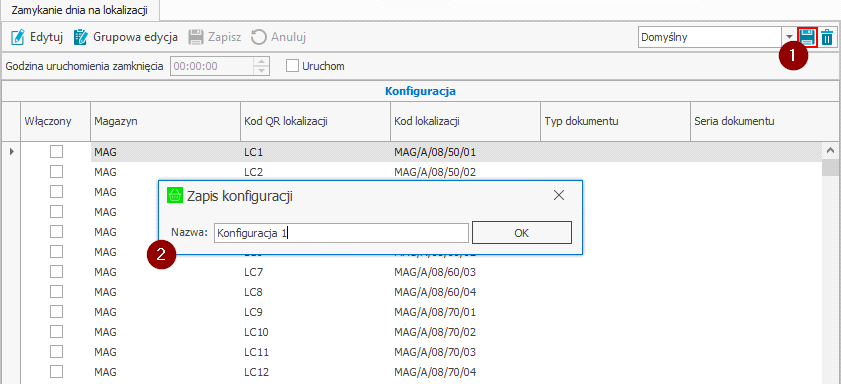Click the vertical scrollbar up arrow
Screen dimensions: 841x384
point(831,151)
